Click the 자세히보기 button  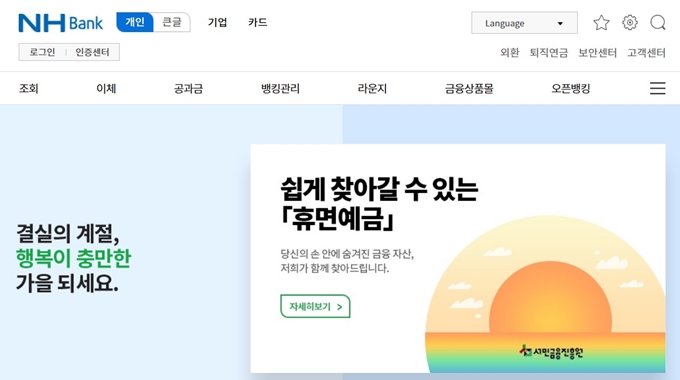click(315, 306)
